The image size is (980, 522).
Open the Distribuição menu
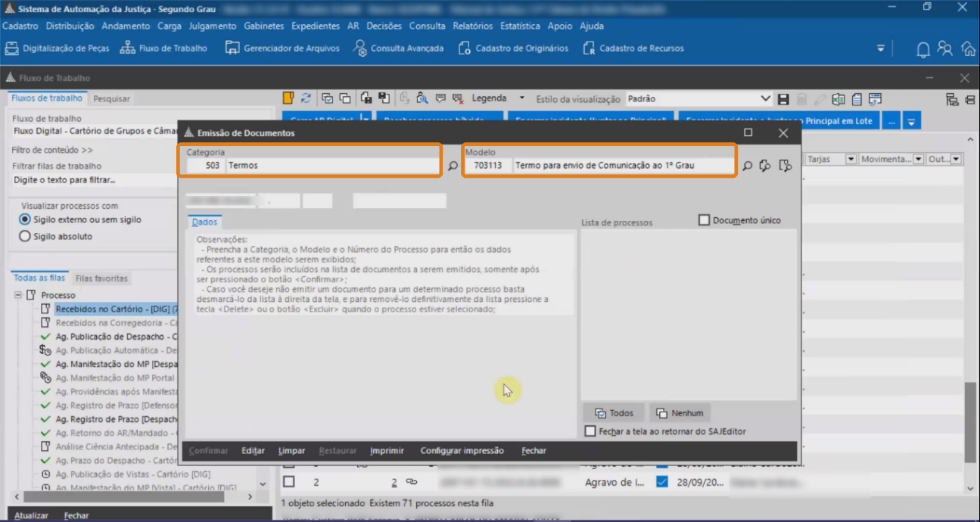70,26
